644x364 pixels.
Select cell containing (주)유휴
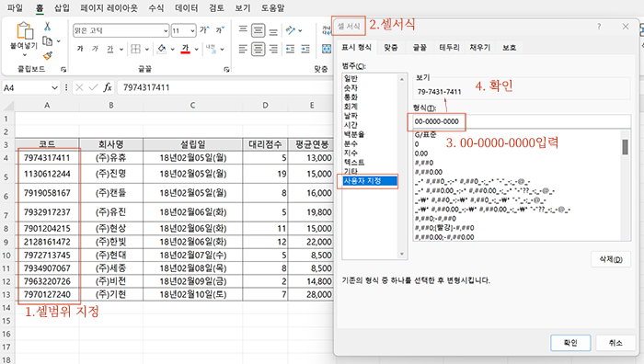pos(111,157)
